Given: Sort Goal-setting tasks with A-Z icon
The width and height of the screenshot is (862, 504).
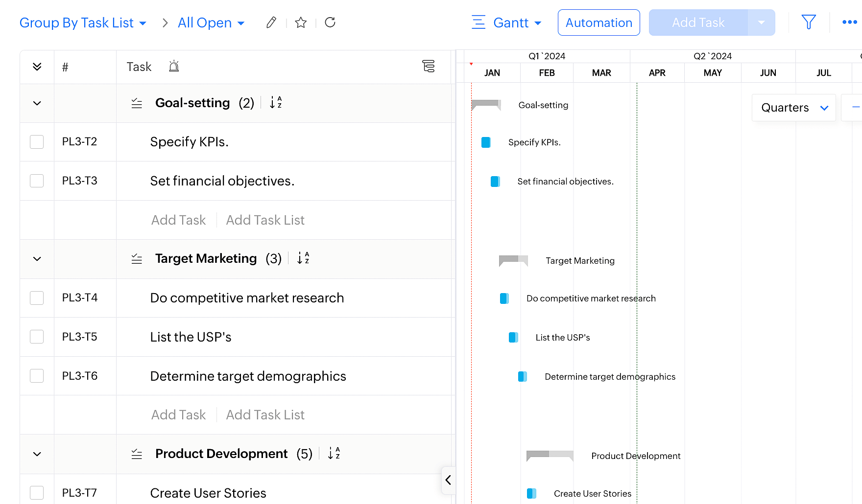Looking at the screenshot, I should pos(276,103).
